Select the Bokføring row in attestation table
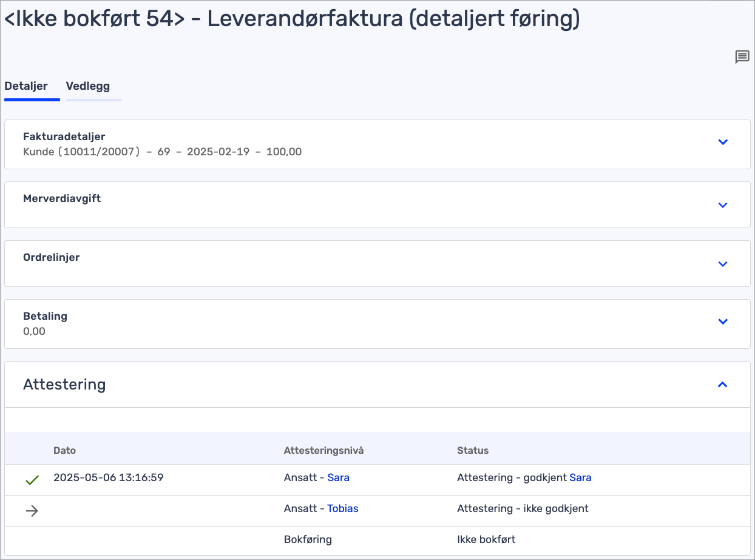This screenshot has width=755, height=560. pyautogui.click(x=308, y=539)
